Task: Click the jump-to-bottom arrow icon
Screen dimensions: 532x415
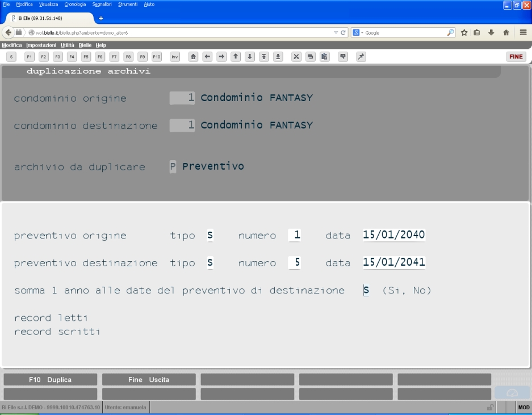Action: pyautogui.click(x=278, y=57)
